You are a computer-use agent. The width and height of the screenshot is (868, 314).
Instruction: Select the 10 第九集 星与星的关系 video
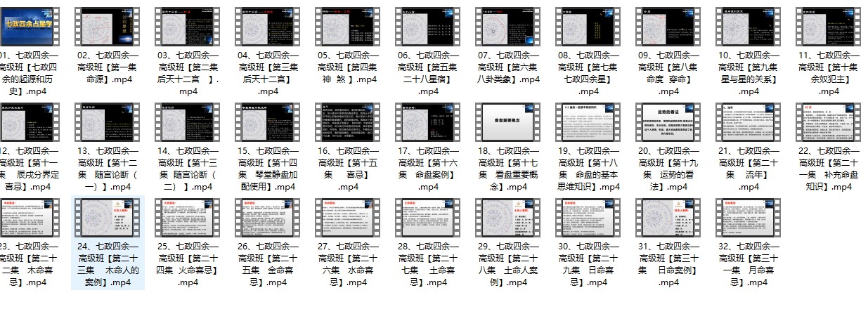[x=749, y=26]
